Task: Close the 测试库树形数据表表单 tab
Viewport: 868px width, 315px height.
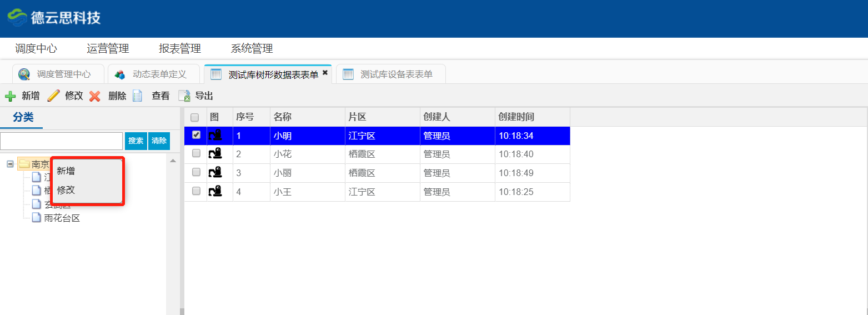Action: pyautogui.click(x=325, y=73)
